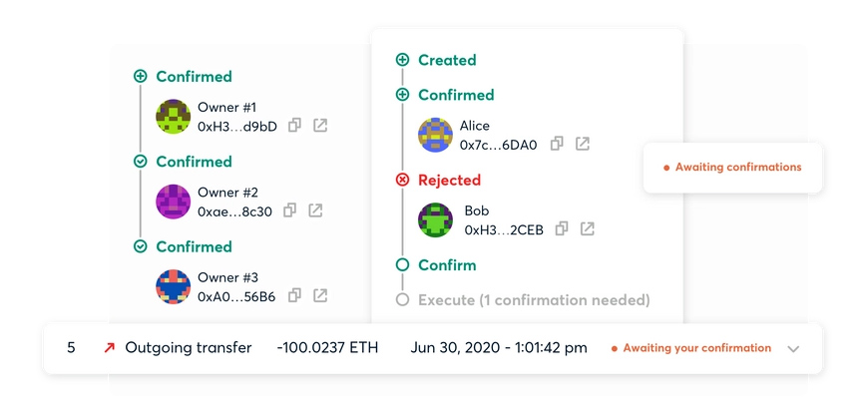The image size is (868, 417).
Task: Select the Outgoing transfer transaction label
Action: [189, 348]
